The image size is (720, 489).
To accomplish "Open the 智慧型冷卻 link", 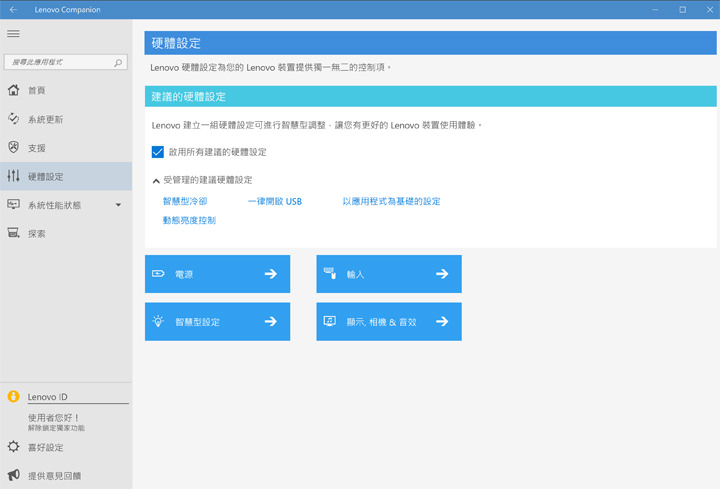I will click(185, 201).
